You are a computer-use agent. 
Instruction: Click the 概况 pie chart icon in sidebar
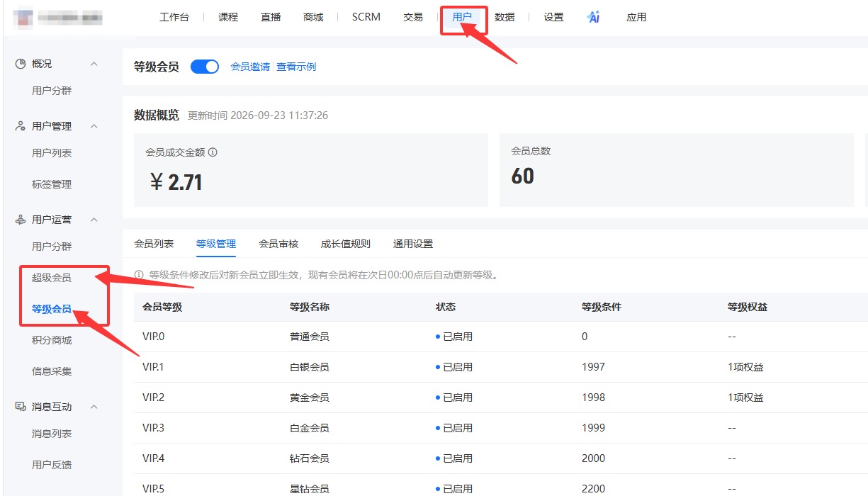tap(21, 64)
